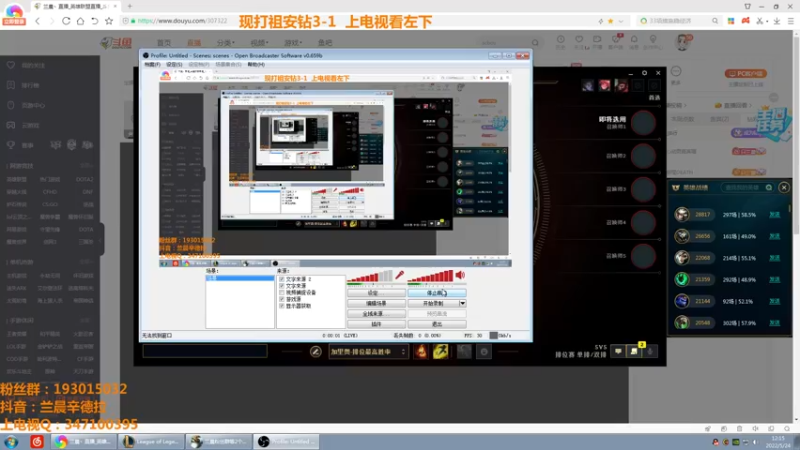This screenshot has height=450, width=800.
Task: Adjust the OBS microphone volume meter
Action: pos(370,277)
